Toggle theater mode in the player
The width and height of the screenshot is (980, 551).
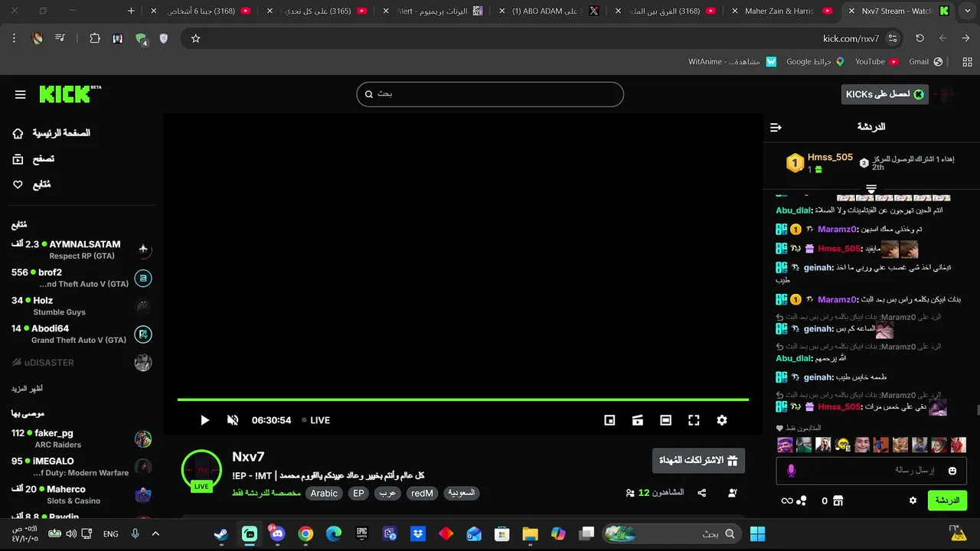[666, 420]
